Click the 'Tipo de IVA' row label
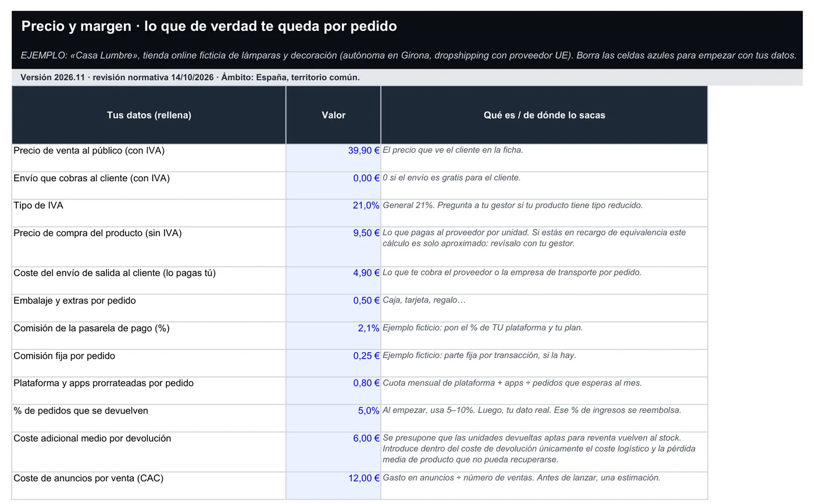 38,206
